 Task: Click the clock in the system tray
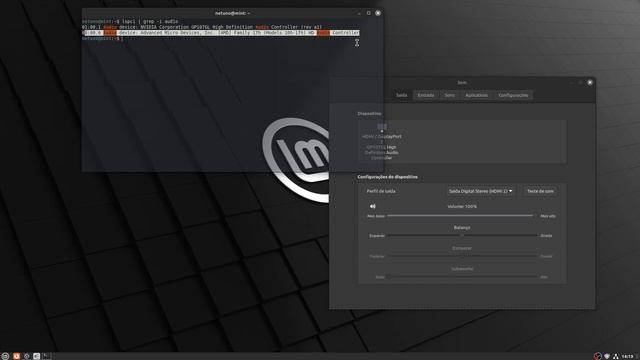click(628, 356)
